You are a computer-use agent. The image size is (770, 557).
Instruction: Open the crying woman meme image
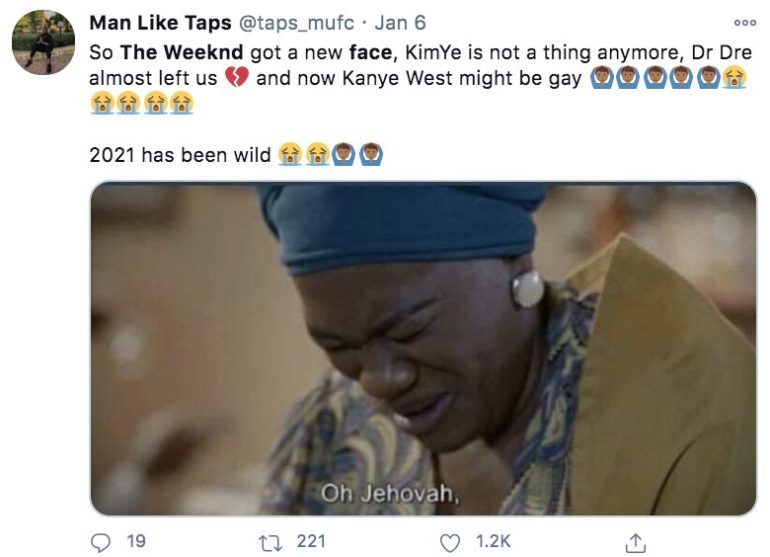pos(423,348)
